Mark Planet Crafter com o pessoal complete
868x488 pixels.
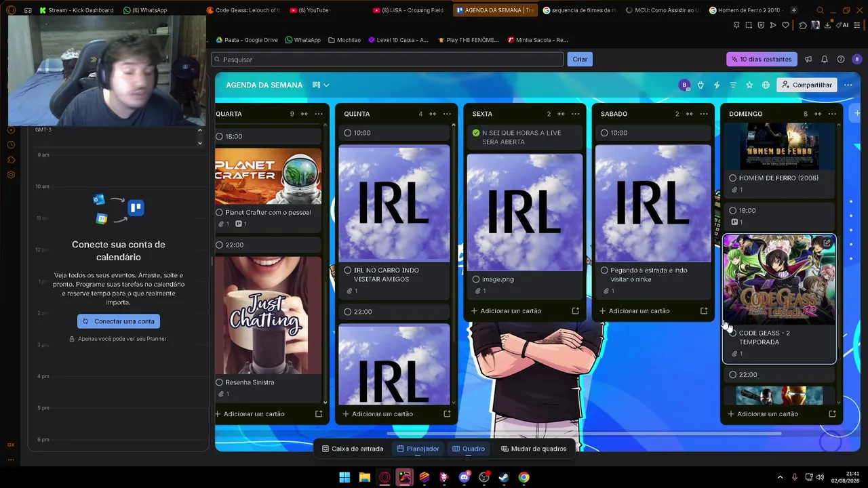click(x=219, y=212)
